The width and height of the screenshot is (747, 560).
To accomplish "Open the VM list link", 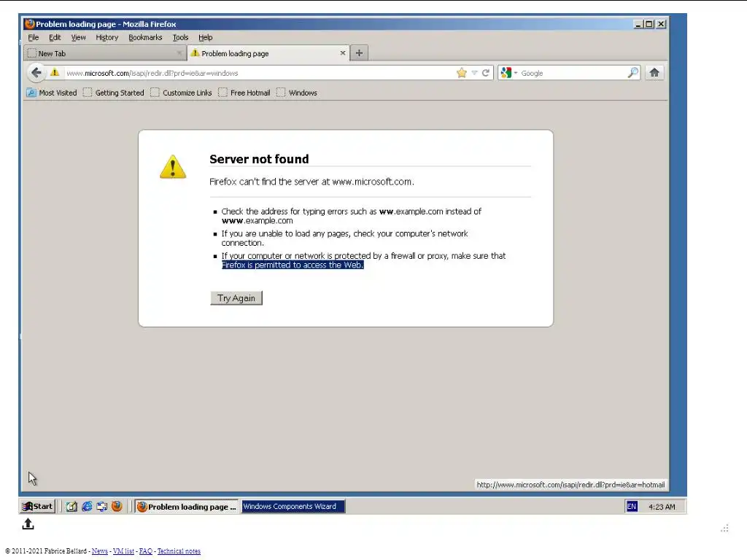I will pyautogui.click(x=123, y=551).
